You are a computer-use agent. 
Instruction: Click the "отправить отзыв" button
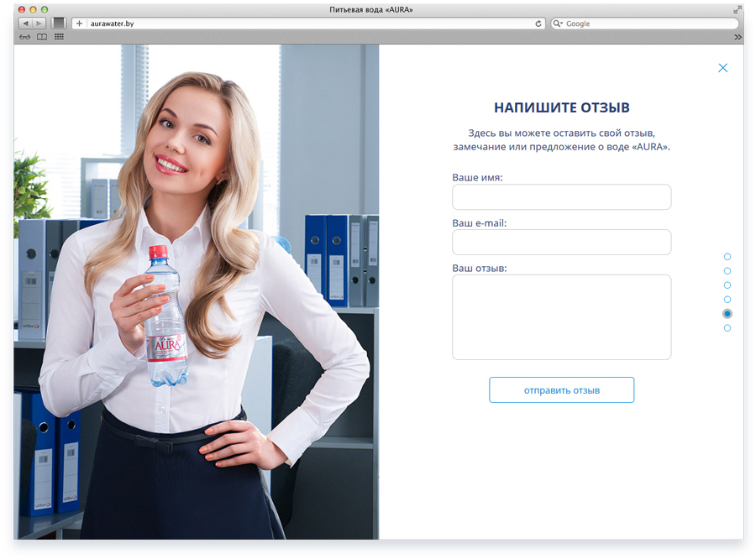(x=561, y=389)
